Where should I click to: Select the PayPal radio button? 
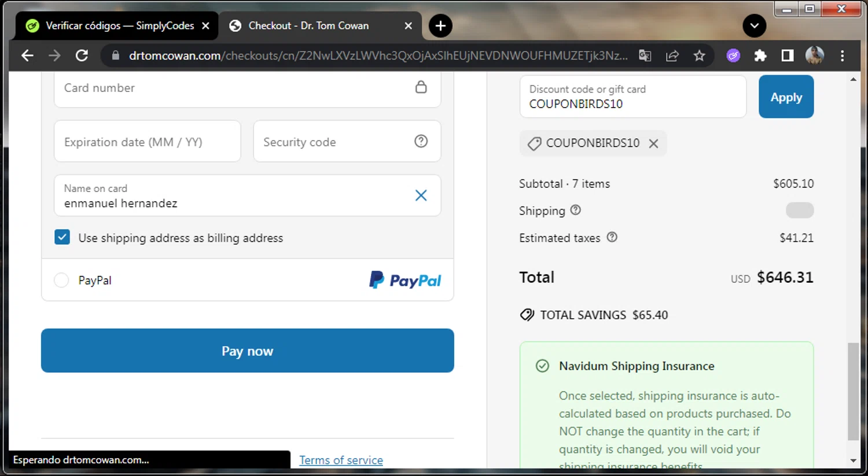[61, 280]
